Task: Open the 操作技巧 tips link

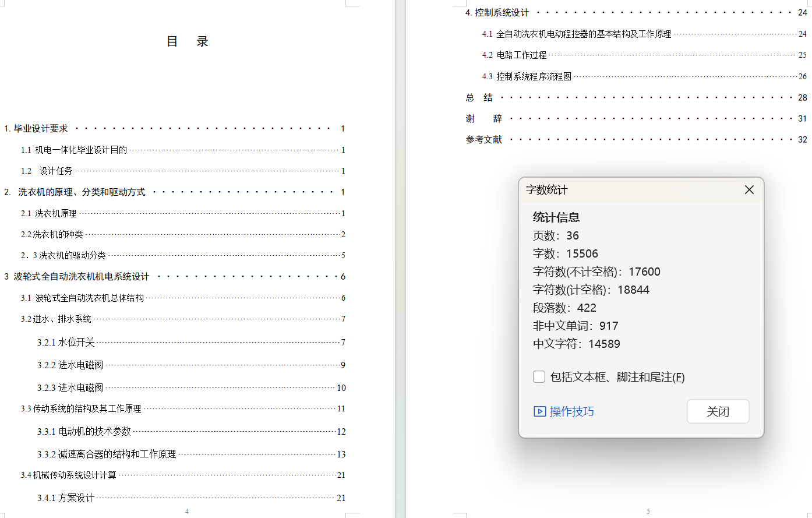Action: coord(564,411)
